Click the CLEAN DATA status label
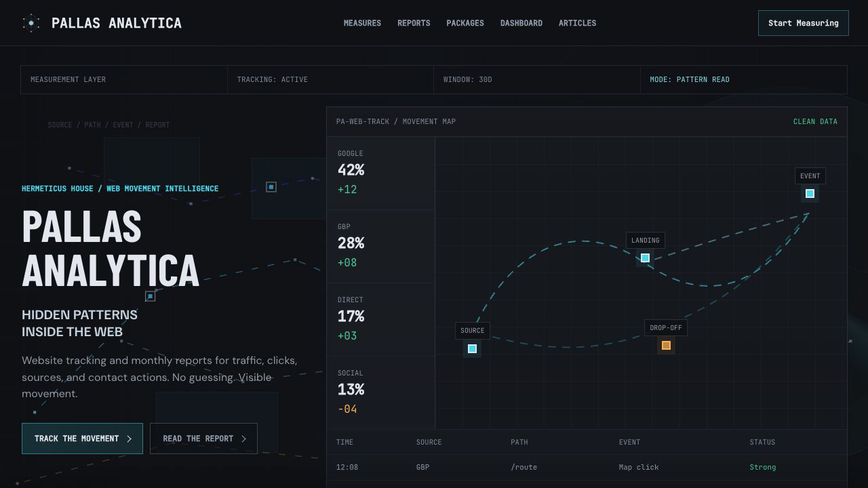The height and width of the screenshot is (488, 868). (x=815, y=122)
